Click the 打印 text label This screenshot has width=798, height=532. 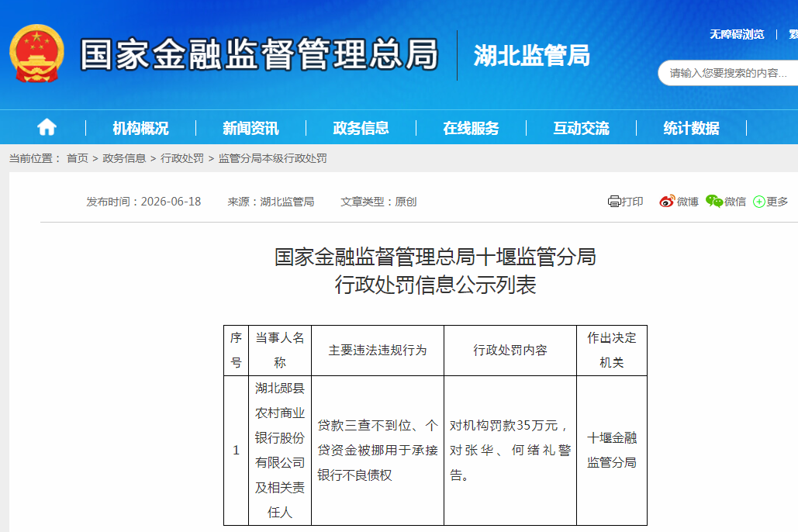(632, 202)
